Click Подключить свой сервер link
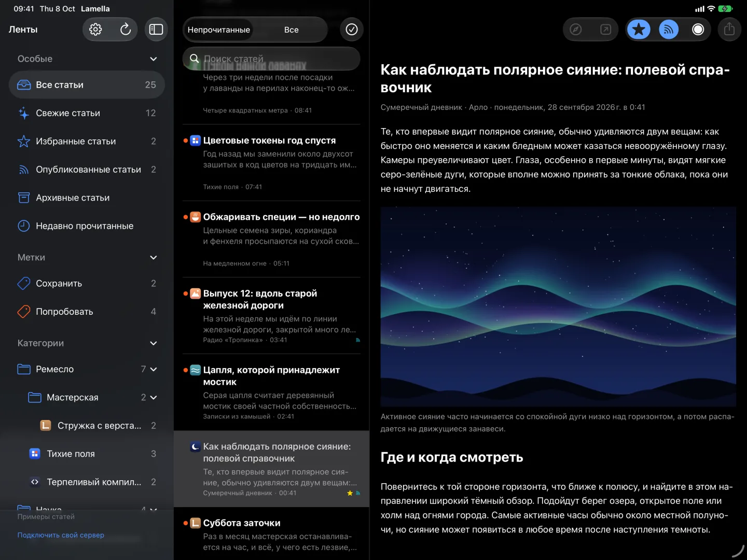 61,535
